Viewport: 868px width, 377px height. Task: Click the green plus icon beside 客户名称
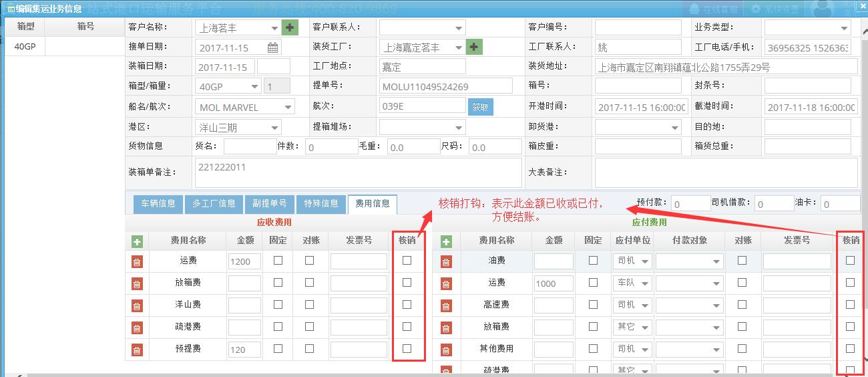pyautogui.click(x=290, y=27)
